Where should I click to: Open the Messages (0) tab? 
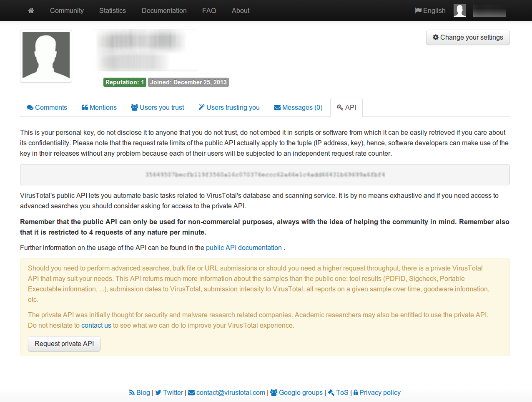[298, 107]
